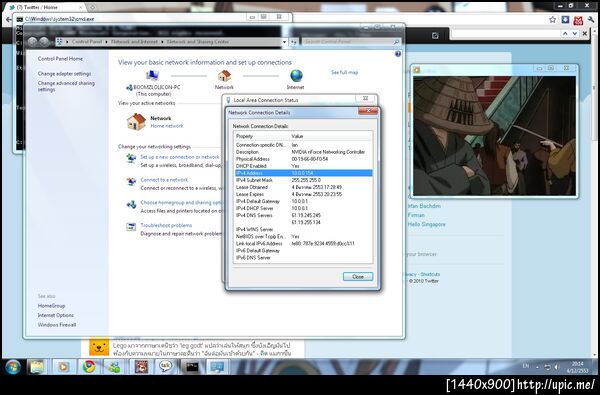Jump to previous match in Chrome find bar
This screenshot has width=600, height=395.
click(x=565, y=34)
